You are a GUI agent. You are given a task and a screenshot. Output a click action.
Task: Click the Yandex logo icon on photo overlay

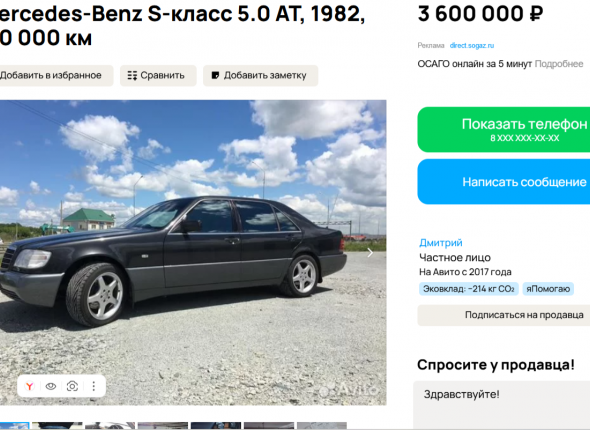pyautogui.click(x=30, y=386)
